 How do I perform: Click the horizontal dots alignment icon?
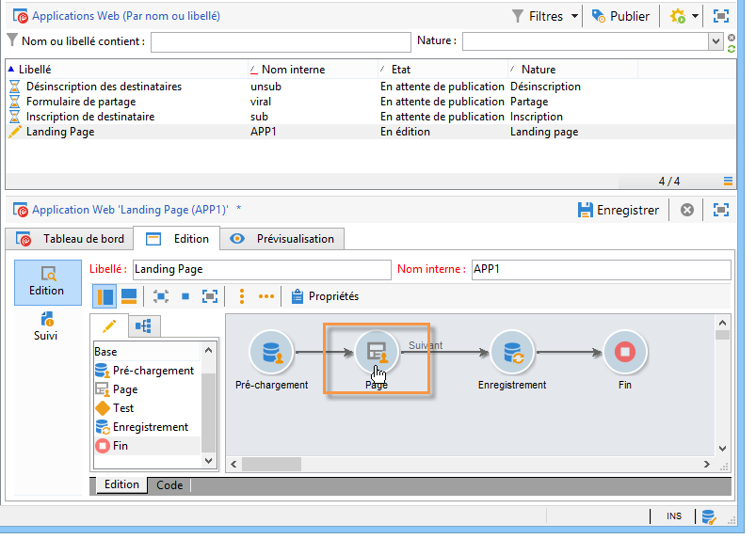click(266, 296)
